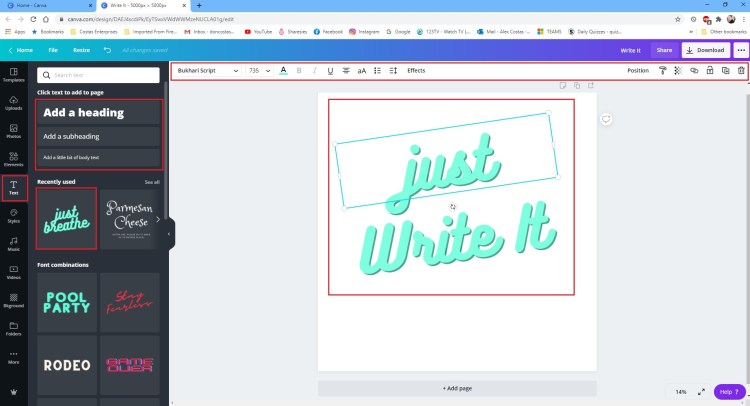Image resolution: width=750 pixels, height=406 pixels.
Task: Toggle underline text formatting
Action: pyautogui.click(x=330, y=71)
